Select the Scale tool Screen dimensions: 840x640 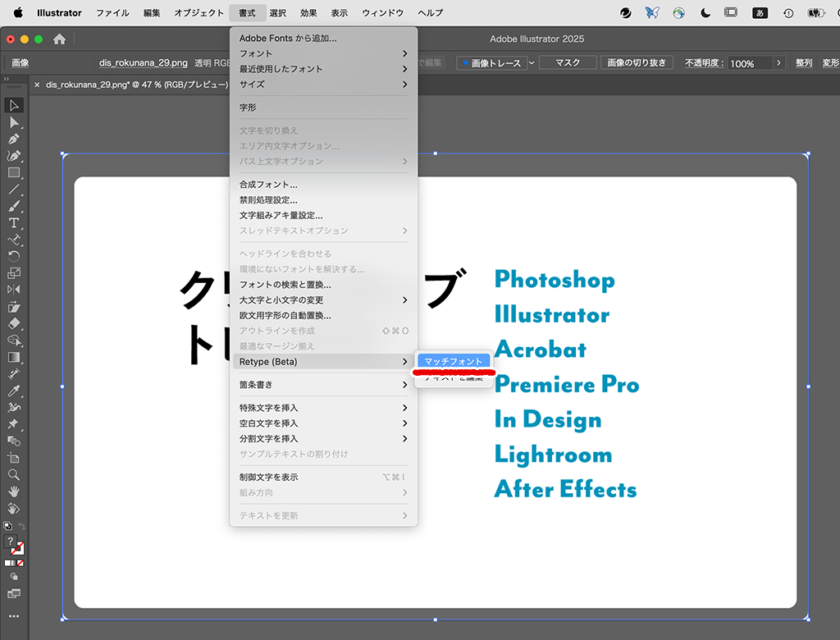click(x=14, y=273)
